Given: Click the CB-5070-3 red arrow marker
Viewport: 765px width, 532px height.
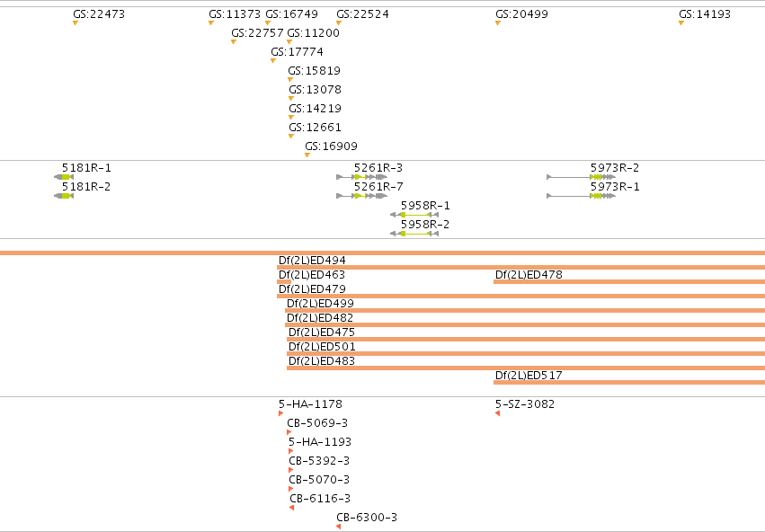Looking at the screenshot, I should click(x=290, y=489).
